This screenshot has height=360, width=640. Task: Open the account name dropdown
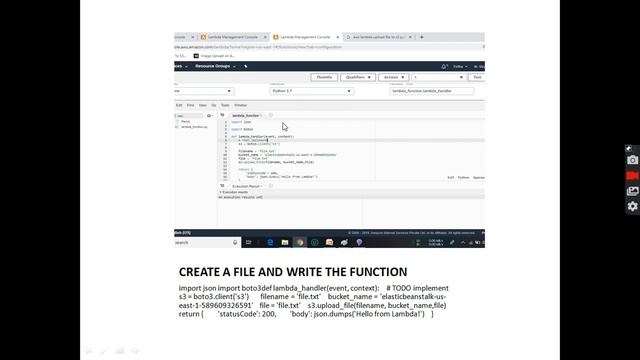460,67
